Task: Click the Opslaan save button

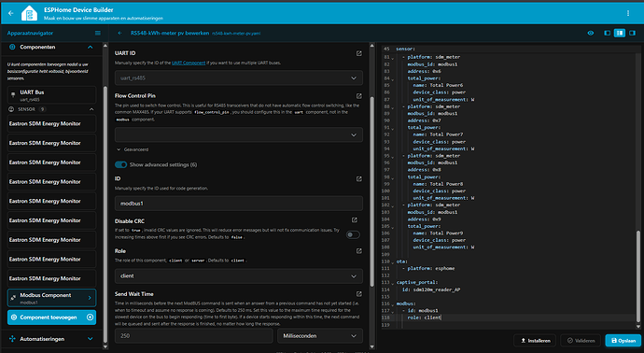Action: [x=623, y=341]
